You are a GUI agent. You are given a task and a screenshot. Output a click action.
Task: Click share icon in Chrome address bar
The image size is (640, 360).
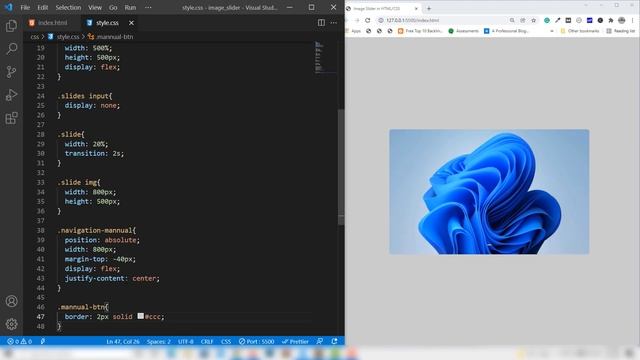[522, 20]
